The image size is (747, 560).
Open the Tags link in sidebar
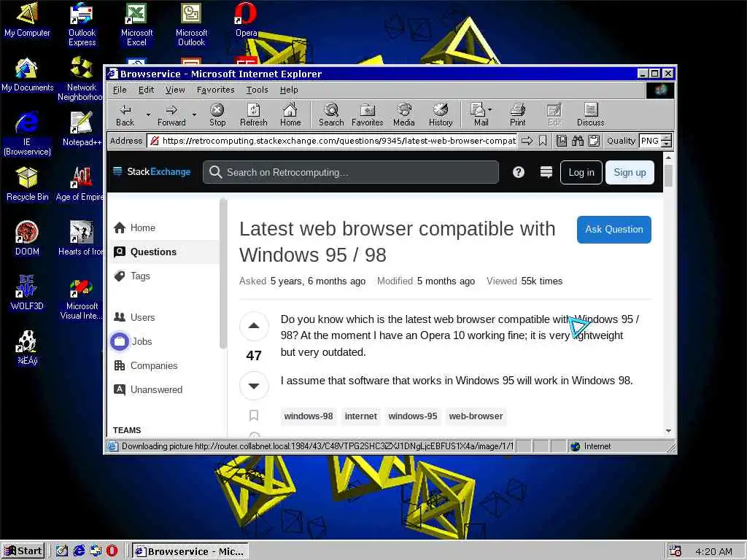(140, 276)
